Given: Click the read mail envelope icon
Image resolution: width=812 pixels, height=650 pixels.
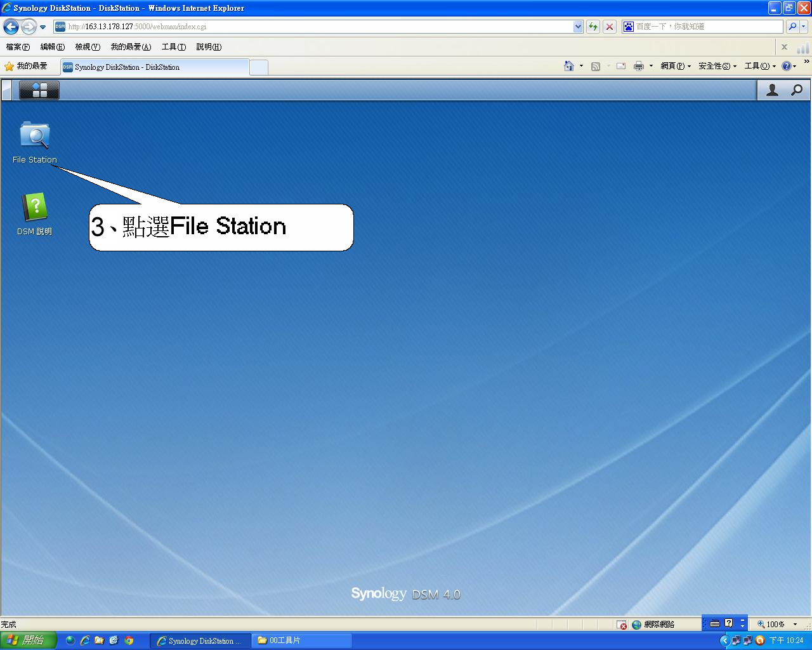Looking at the screenshot, I should 621,66.
